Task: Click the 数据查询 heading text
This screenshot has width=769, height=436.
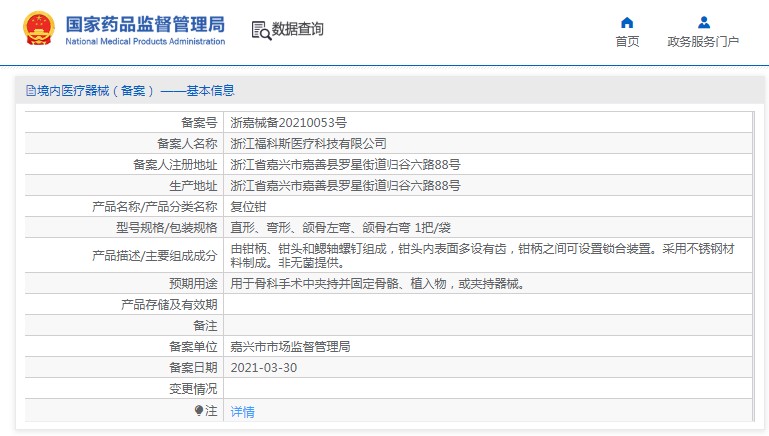Action: click(x=298, y=29)
